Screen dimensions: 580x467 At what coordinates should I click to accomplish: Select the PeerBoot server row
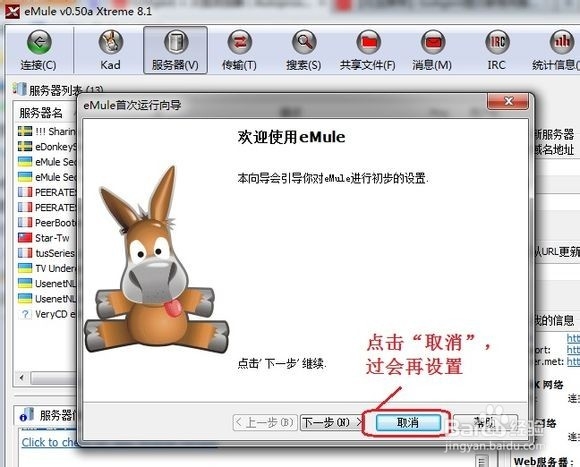coord(46,222)
